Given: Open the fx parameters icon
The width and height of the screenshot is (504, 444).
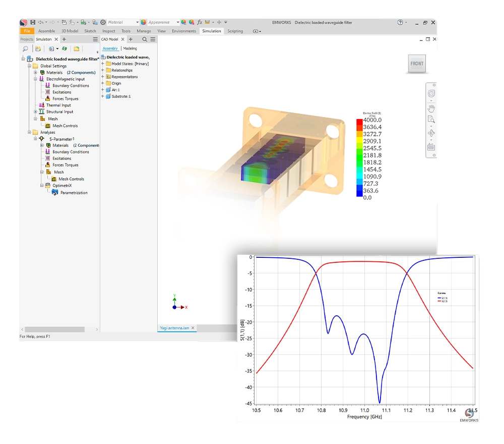Looking at the screenshot, I should tap(200, 22).
